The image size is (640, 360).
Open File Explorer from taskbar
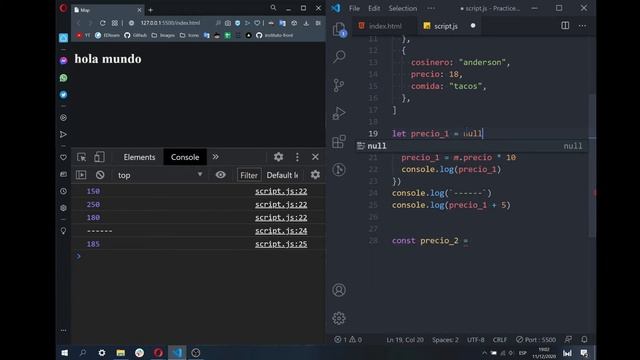[120, 353]
